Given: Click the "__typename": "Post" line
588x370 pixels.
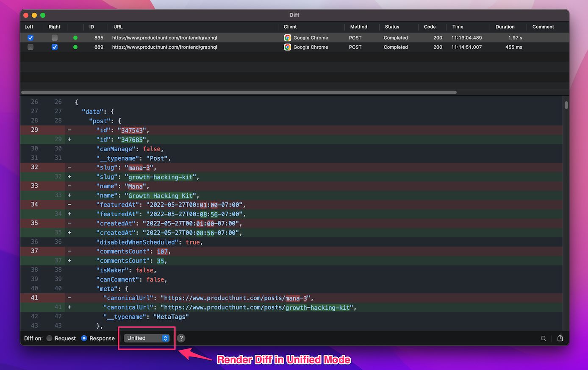Looking at the screenshot, I should 291,158.
